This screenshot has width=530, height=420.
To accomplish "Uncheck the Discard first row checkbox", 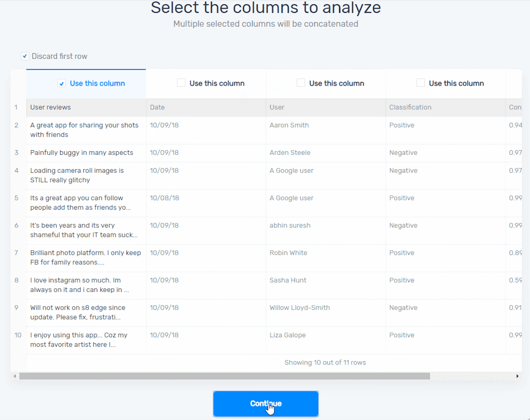I will coord(25,56).
